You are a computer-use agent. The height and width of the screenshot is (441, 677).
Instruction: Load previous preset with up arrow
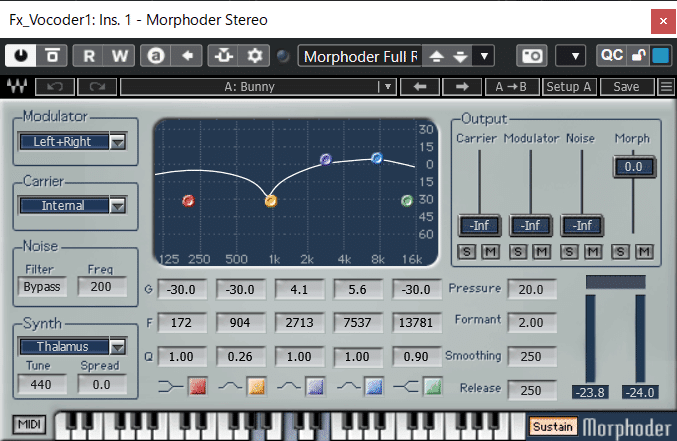pyautogui.click(x=437, y=56)
